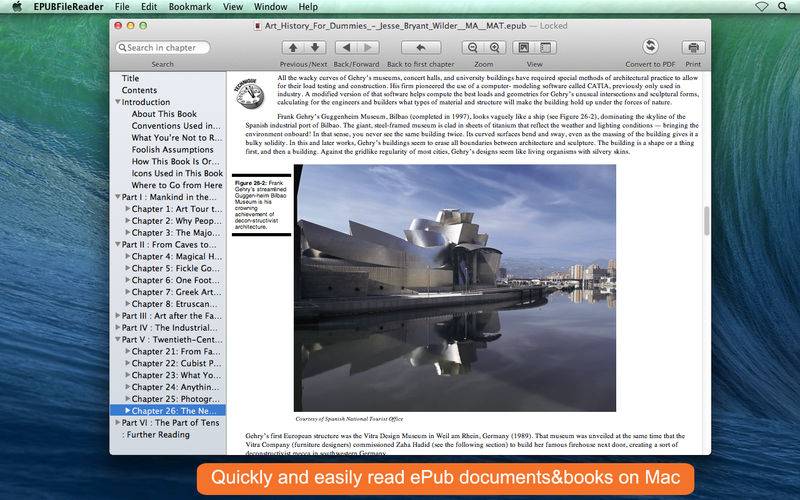Select Chapter 25: Photogr... in sidebar
800x500 pixels.
(x=176, y=398)
